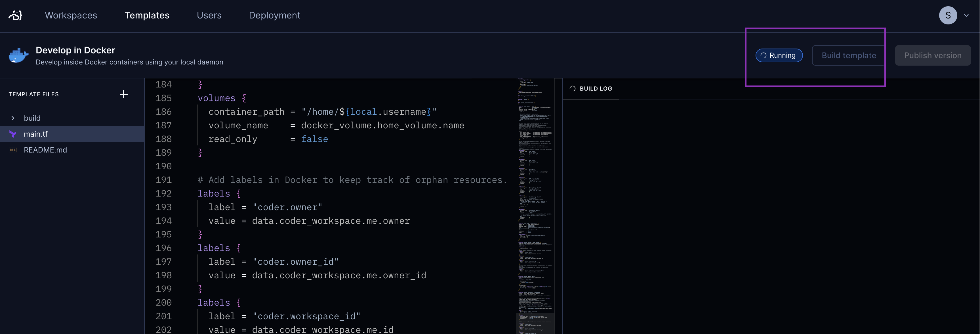Viewport: 980px width, 334px height.
Task: Click the markdown icon beside README.md
Action: tap(13, 150)
